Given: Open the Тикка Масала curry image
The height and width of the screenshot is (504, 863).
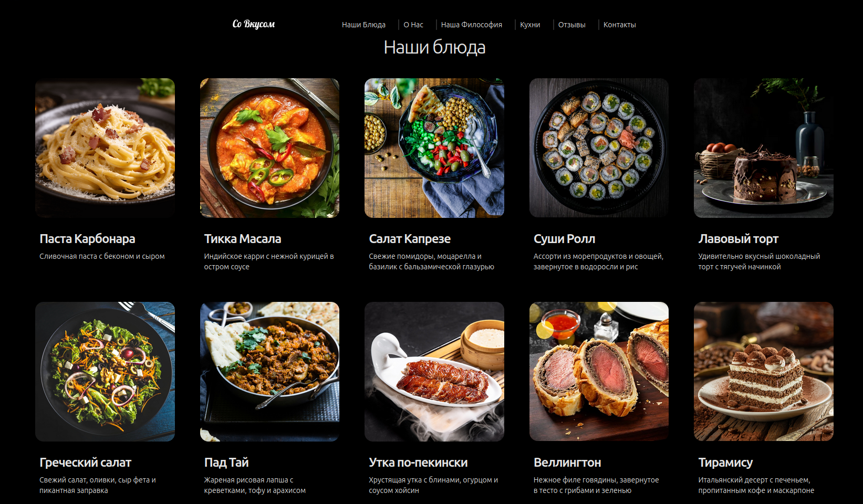Looking at the screenshot, I should (x=269, y=148).
